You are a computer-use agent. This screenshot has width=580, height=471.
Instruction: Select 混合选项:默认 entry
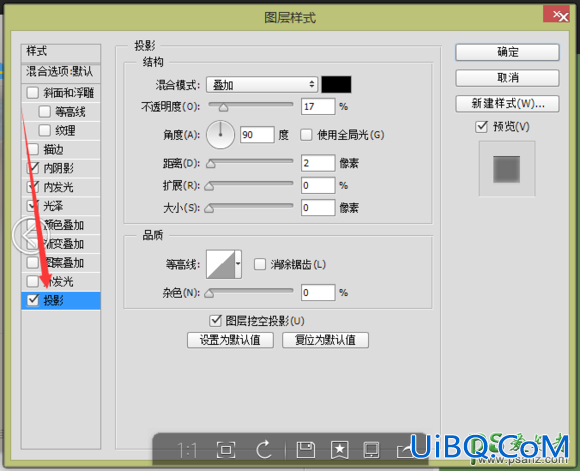click(61, 72)
